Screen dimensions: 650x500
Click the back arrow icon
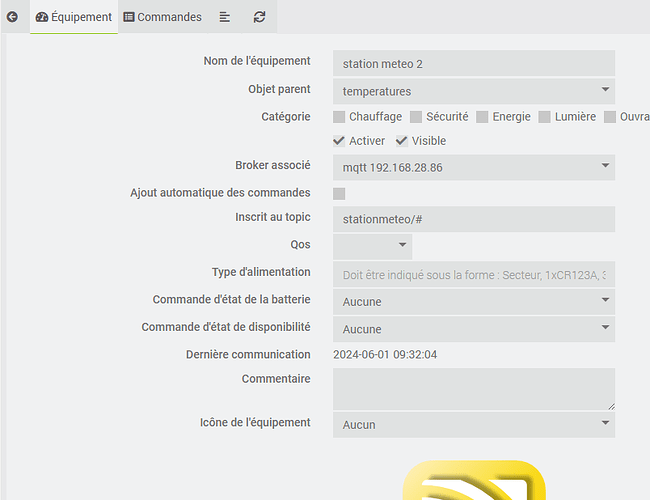click(12, 17)
